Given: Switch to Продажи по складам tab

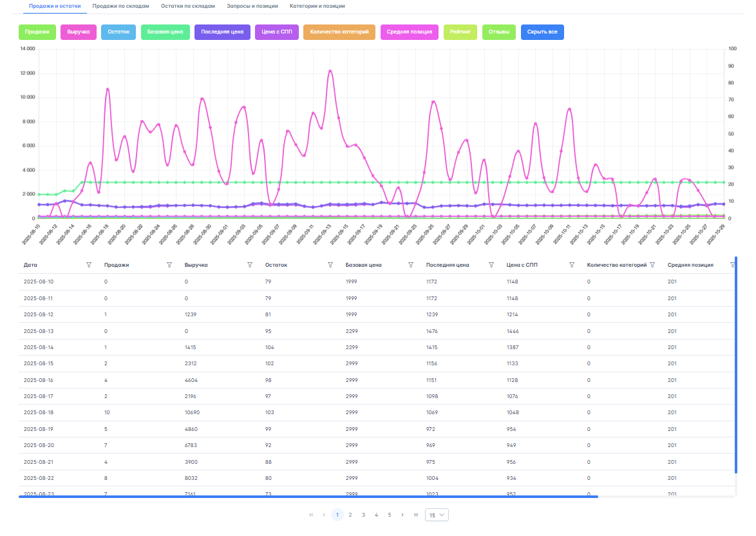Looking at the screenshot, I should [x=120, y=6].
